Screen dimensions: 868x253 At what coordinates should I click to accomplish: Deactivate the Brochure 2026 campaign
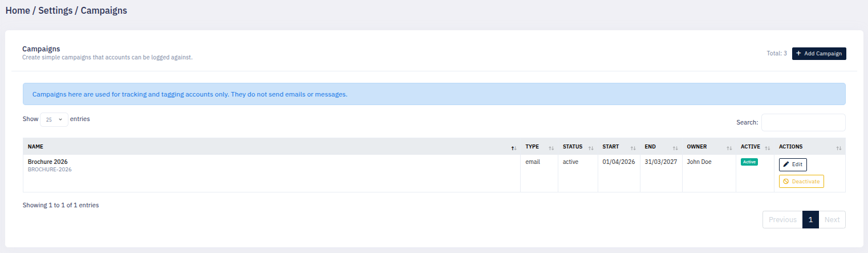click(x=801, y=182)
